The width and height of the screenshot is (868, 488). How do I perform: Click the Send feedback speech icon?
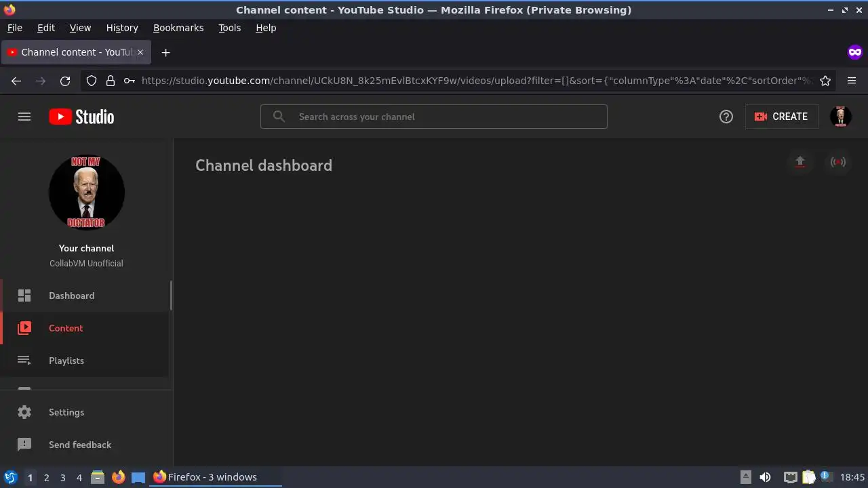coord(24,445)
